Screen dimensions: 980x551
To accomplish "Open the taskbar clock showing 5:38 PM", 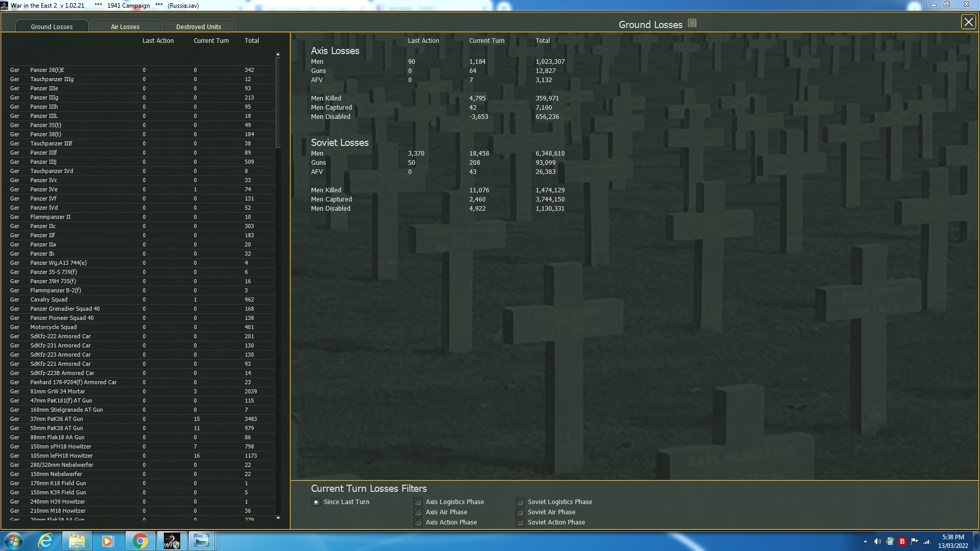I will click(953, 541).
